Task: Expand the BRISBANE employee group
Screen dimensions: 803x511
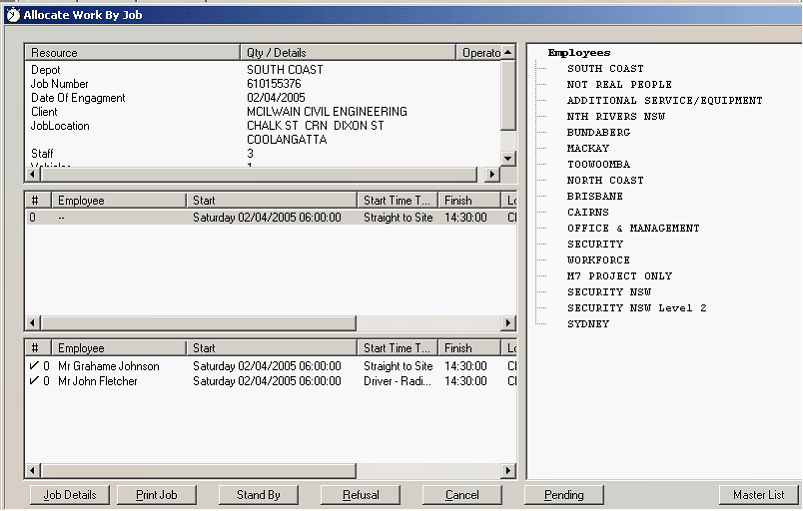Action: tap(594, 197)
